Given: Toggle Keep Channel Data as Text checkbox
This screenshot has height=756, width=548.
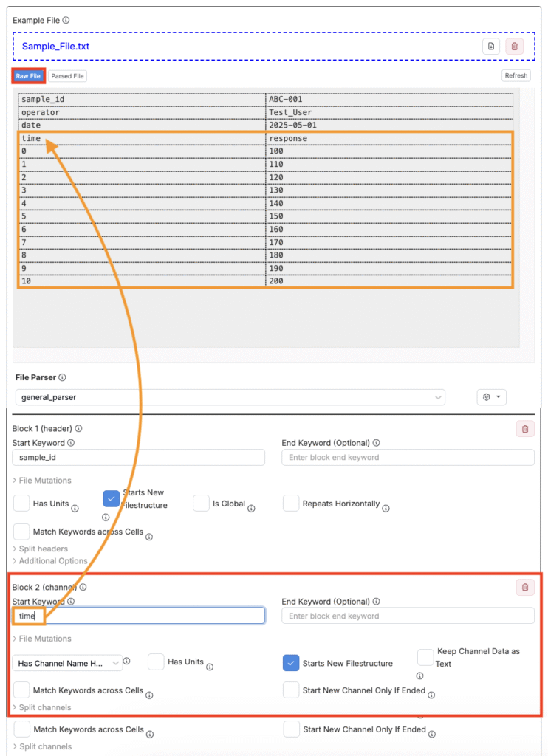Looking at the screenshot, I should tap(425, 657).
